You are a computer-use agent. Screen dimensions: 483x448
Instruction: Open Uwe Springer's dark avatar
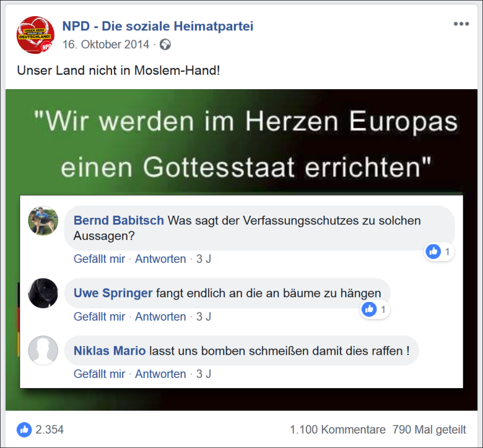43,293
